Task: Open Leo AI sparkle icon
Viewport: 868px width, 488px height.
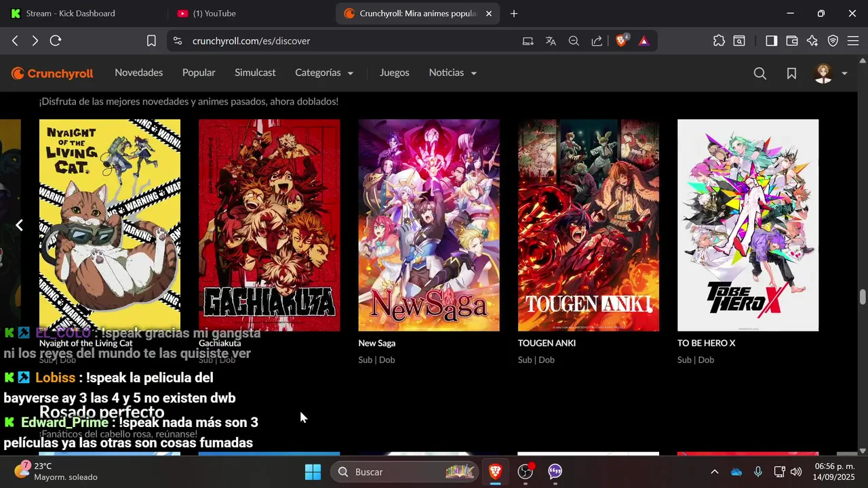Action: [812, 41]
